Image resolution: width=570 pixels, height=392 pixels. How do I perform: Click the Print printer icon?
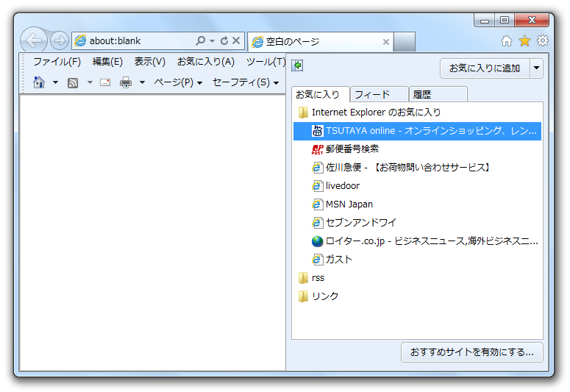[126, 83]
